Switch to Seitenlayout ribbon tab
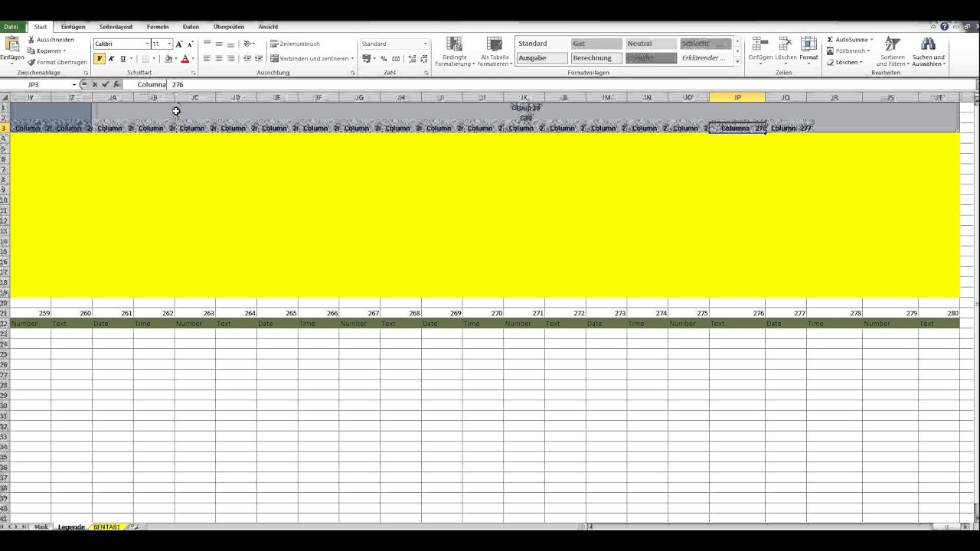This screenshot has height=551, width=980. [116, 27]
